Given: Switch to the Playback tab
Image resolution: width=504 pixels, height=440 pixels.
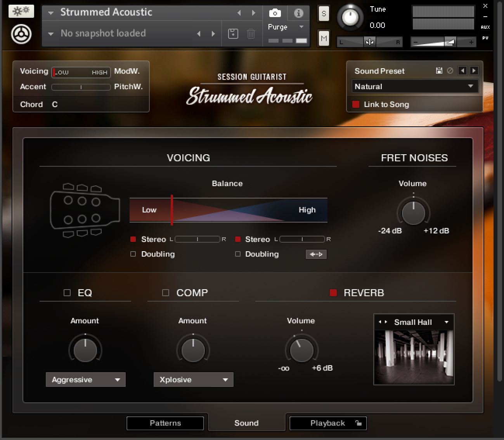Looking at the screenshot, I should click(328, 423).
